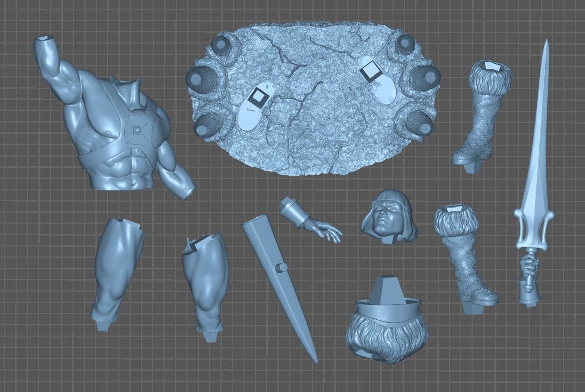The height and width of the screenshot is (392, 585).
Task: Select the oval rocky base model
Action: (312, 99)
